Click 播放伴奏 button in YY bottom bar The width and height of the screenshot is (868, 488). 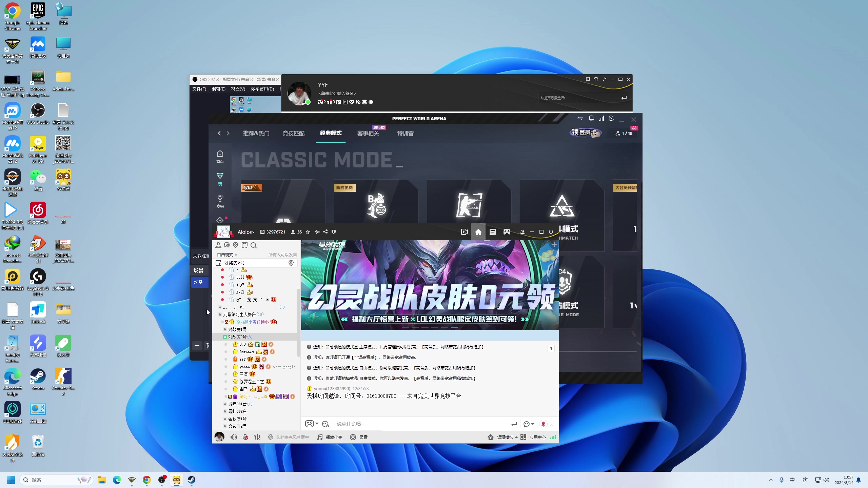click(329, 437)
